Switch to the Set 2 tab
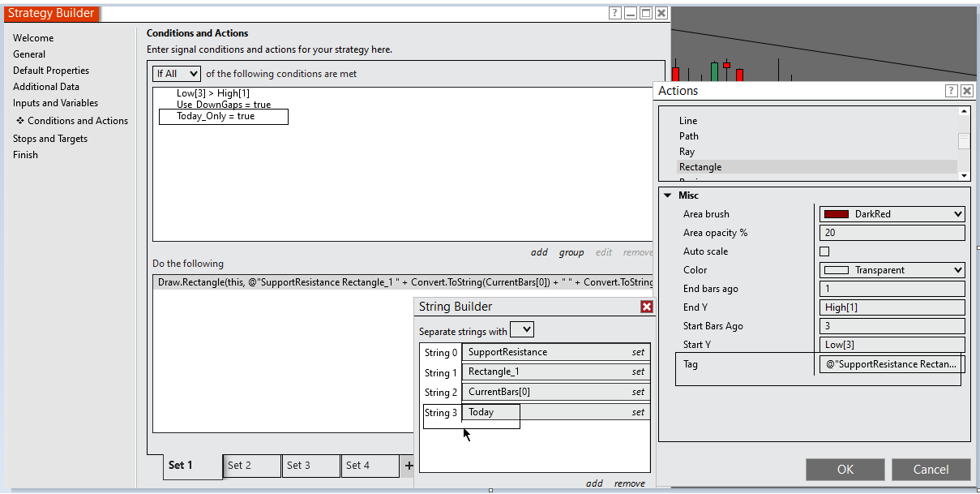Image resolution: width=980 pixels, height=494 pixels. pos(252,466)
